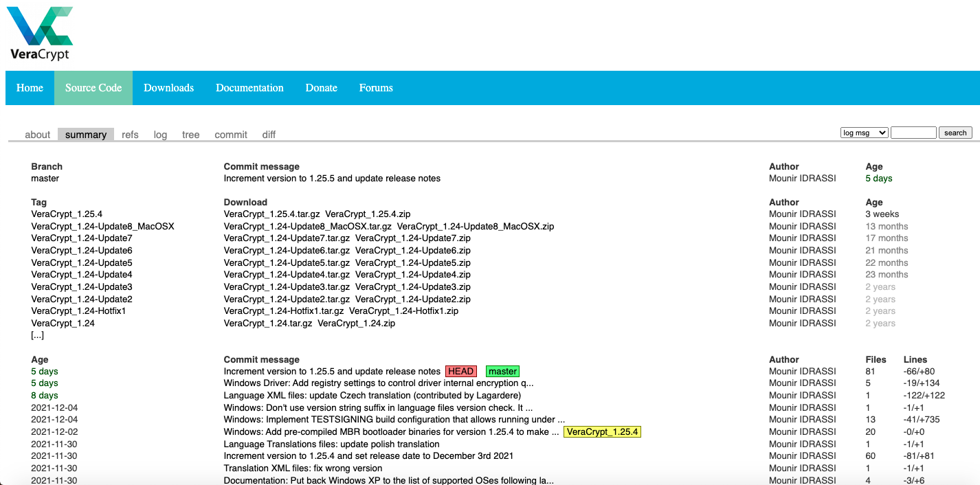Switch to the tree tab

click(190, 135)
